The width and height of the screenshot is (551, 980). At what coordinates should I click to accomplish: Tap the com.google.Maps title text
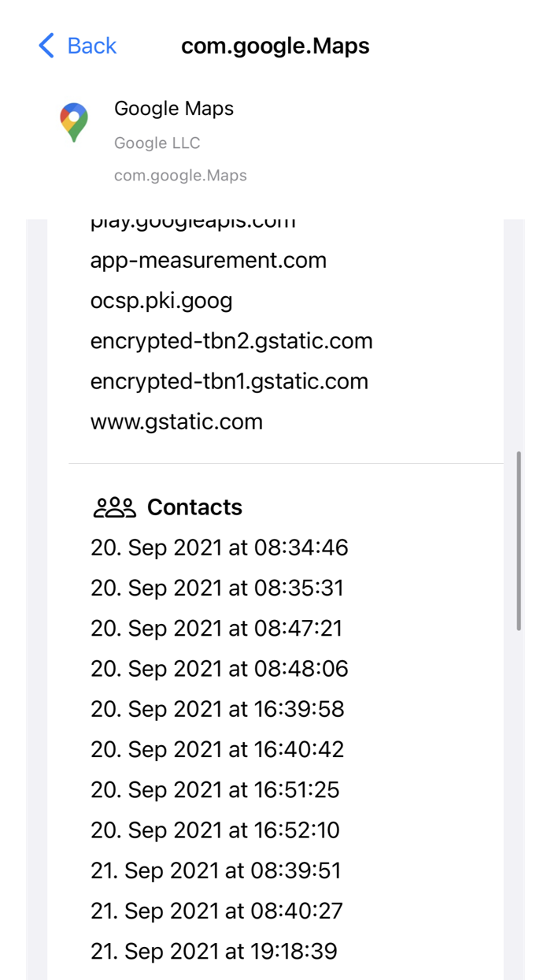(275, 46)
